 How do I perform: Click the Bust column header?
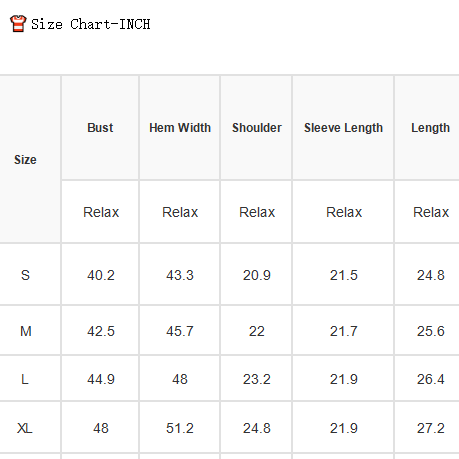pos(100,128)
